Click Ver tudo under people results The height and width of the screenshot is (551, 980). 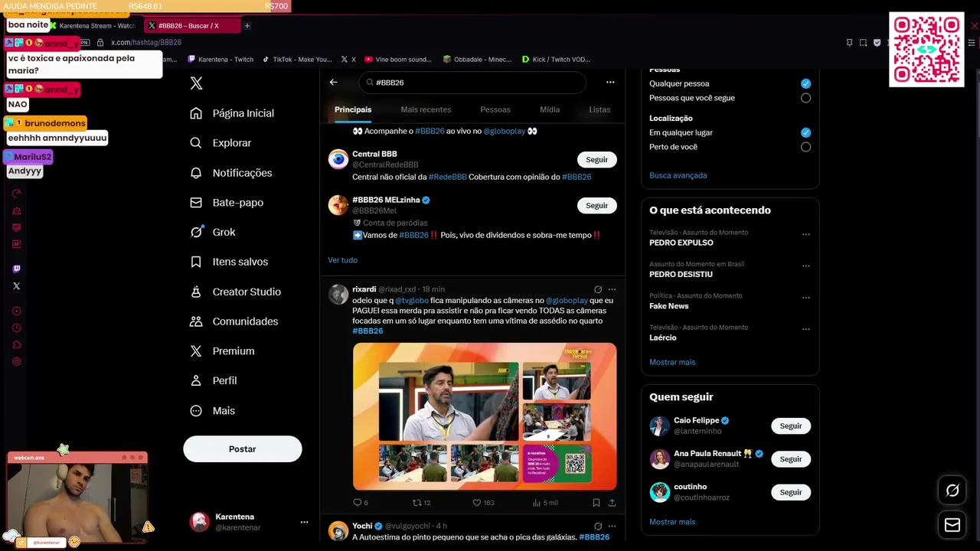click(342, 260)
